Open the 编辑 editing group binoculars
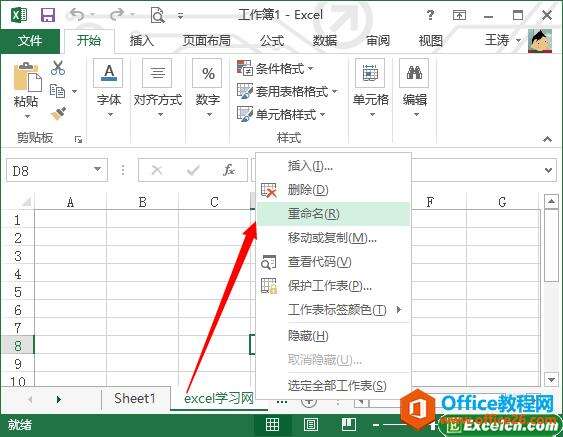Image resolution: width=563 pixels, height=437 pixels. 415,89
